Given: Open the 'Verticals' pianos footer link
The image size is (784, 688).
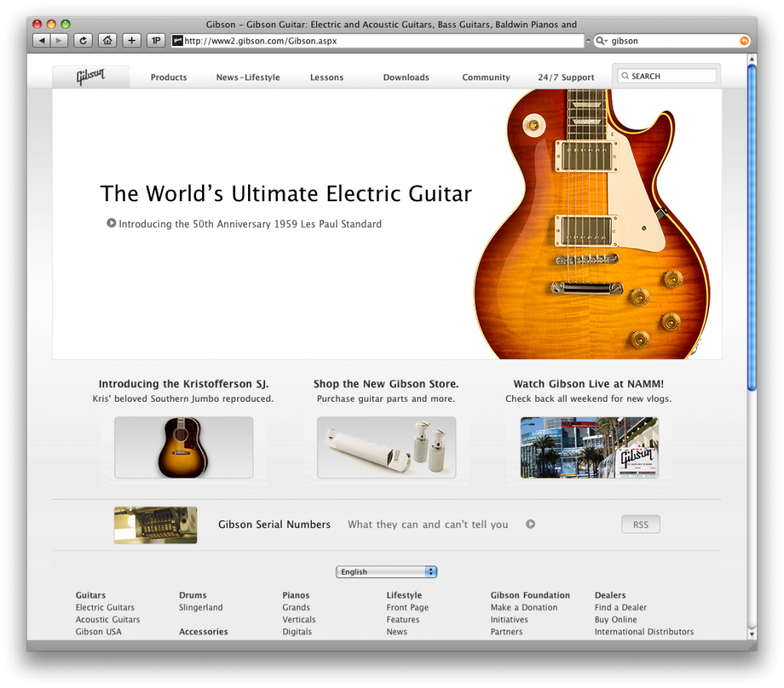Looking at the screenshot, I should 299,620.
